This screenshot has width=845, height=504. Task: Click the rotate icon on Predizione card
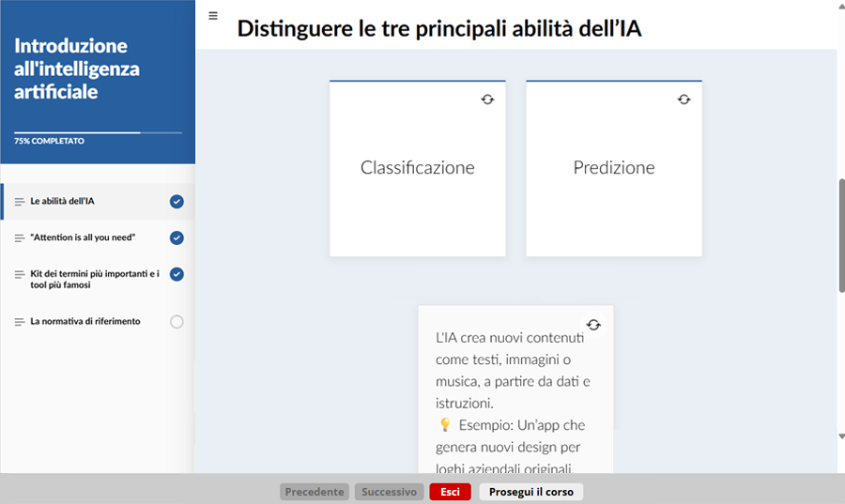click(x=684, y=99)
